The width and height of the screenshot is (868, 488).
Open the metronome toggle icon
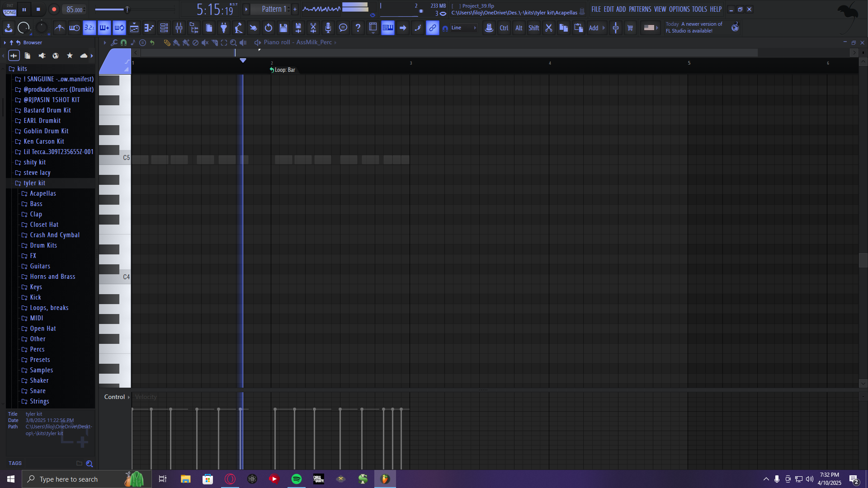[x=59, y=28]
